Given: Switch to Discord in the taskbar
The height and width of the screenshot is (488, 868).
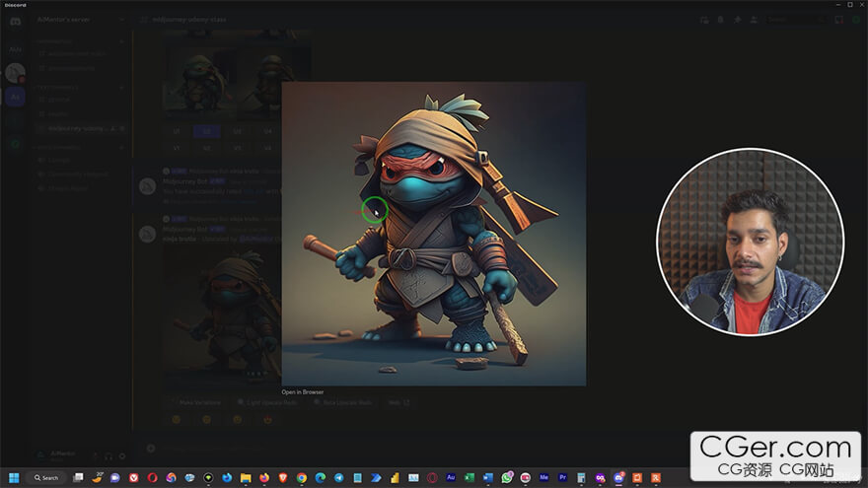Looking at the screenshot, I should [618, 477].
